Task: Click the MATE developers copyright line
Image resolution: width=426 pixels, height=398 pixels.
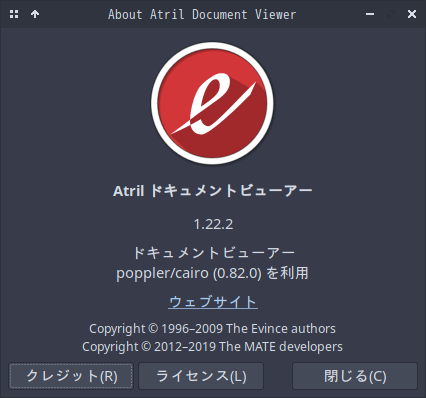Action: 212,347
